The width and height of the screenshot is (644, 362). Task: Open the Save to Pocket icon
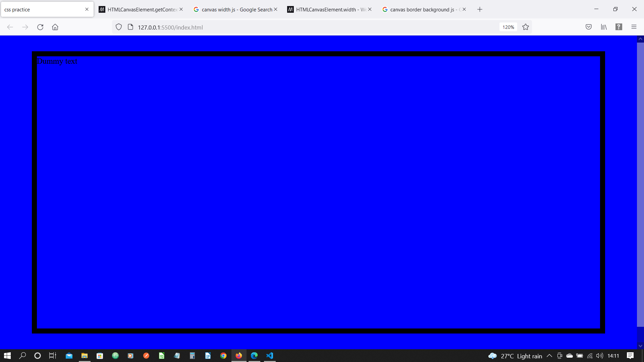[589, 27]
